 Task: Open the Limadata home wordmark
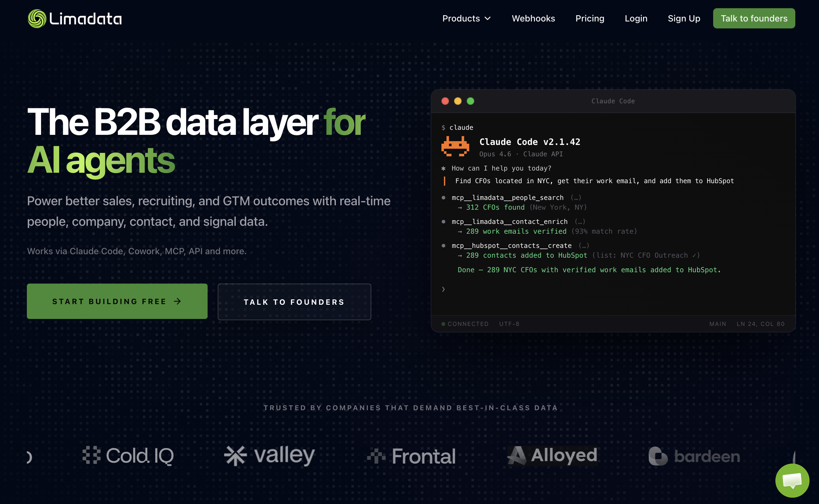click(x=85, y=19)
